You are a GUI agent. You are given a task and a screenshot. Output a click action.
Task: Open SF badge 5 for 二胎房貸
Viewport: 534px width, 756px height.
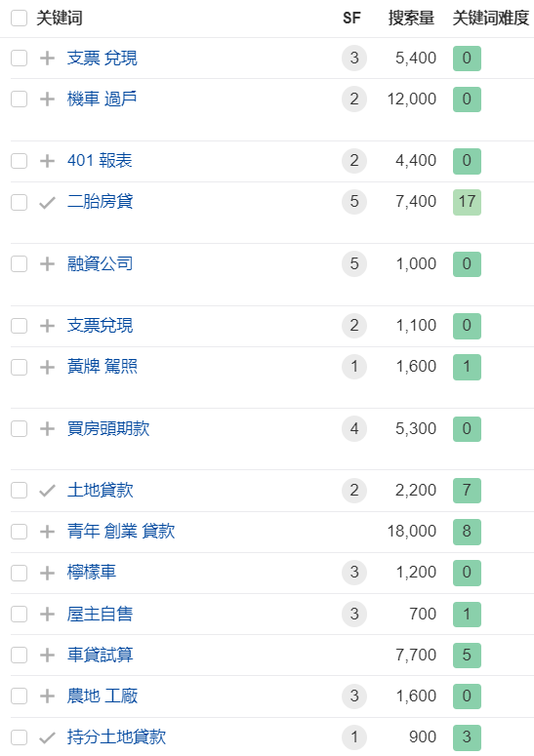[354, 202]
